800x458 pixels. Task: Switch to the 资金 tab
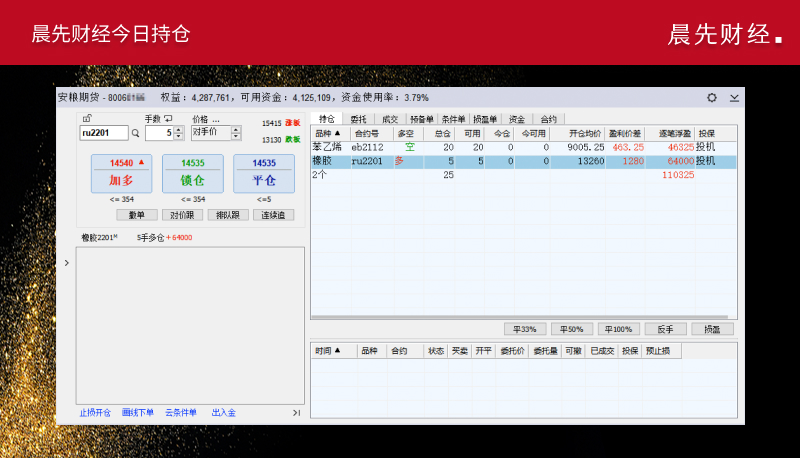[x=516, y=118]
